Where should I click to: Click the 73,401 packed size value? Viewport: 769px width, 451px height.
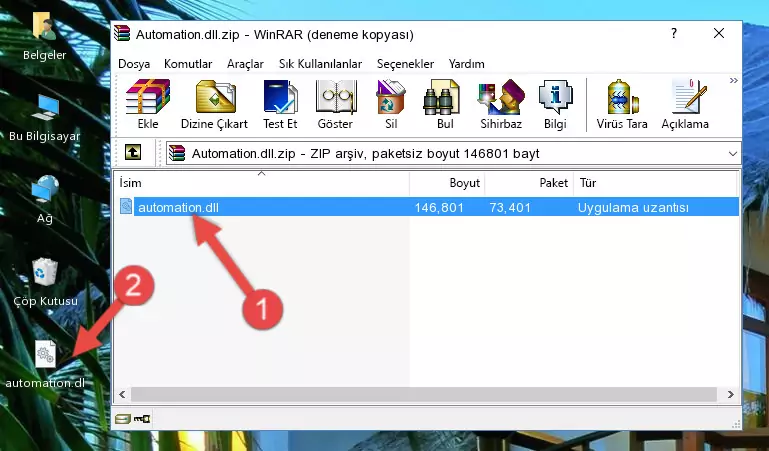pyautogui.click(x=510, y=207)
